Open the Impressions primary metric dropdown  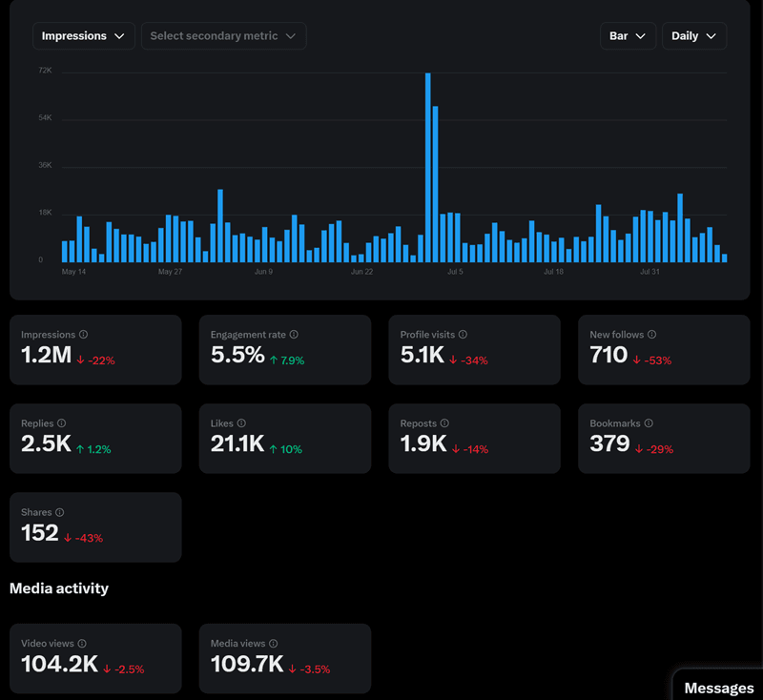[x=83, y=36]
